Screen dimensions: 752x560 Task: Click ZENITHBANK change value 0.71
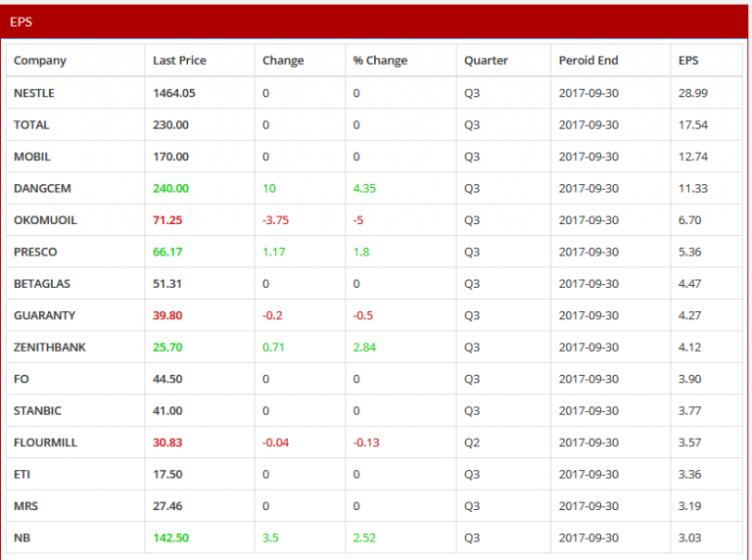pyautogui.click(x=273, y=348)
